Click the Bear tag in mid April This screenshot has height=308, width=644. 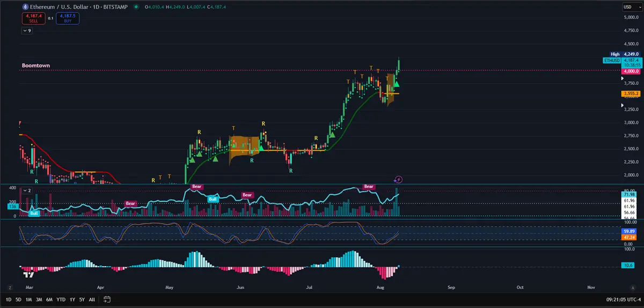[130, 203]
